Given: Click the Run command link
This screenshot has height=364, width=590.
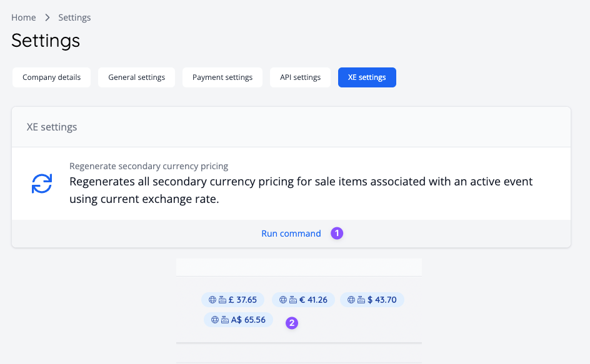Looking at the screenshot, I should click(x=291, y=233).
